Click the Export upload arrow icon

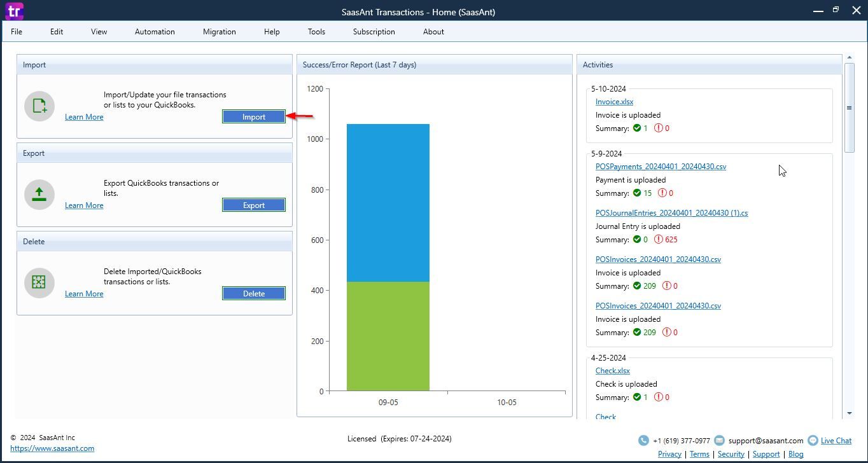(39, 195)
